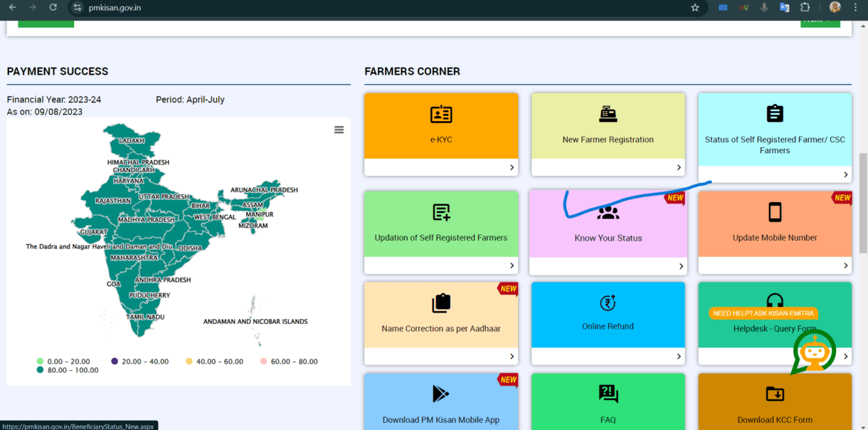Open the e-KYC link
The width and height of the screenshot is (868, 430).
(441, 140)
